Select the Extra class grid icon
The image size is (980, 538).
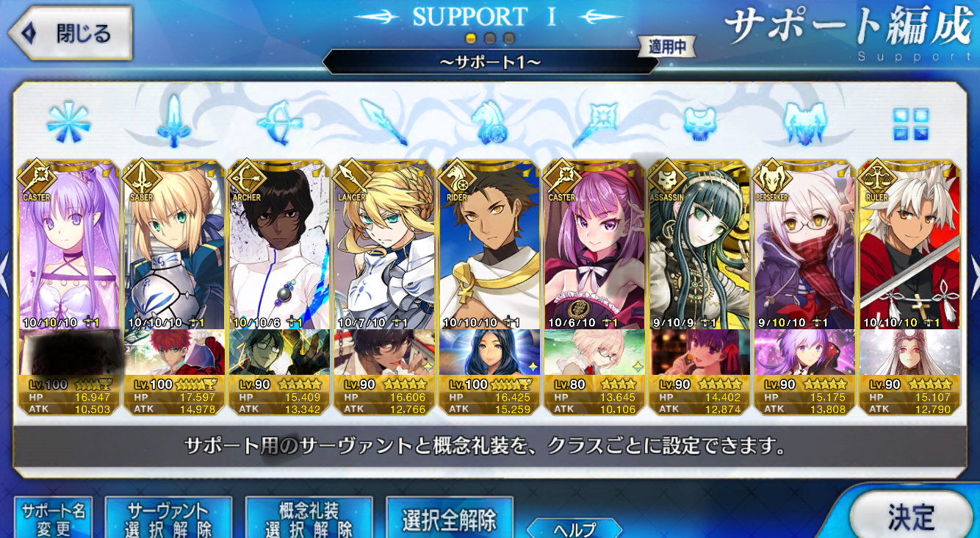click(911, 123)
